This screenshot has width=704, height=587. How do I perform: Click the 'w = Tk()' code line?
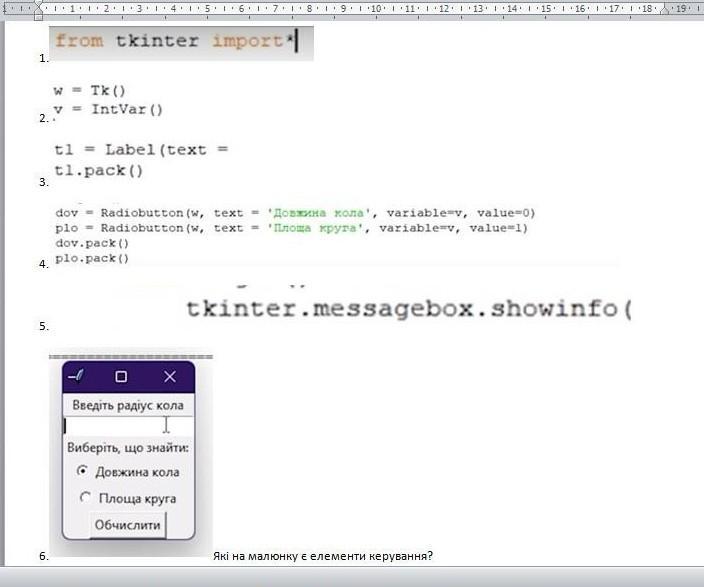(89, 90)
